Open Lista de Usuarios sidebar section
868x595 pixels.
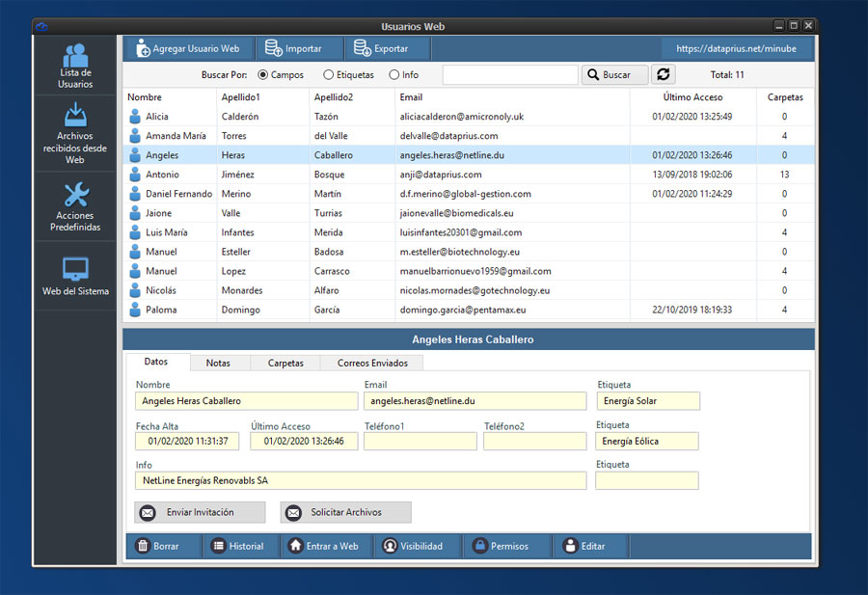click(75, 66)
